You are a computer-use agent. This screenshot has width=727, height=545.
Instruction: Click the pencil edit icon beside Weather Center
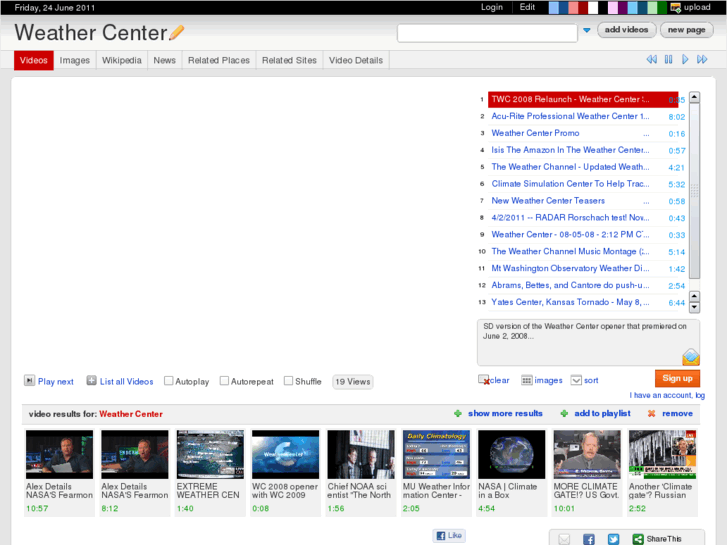pyautogui.click(x=177, y=32)
